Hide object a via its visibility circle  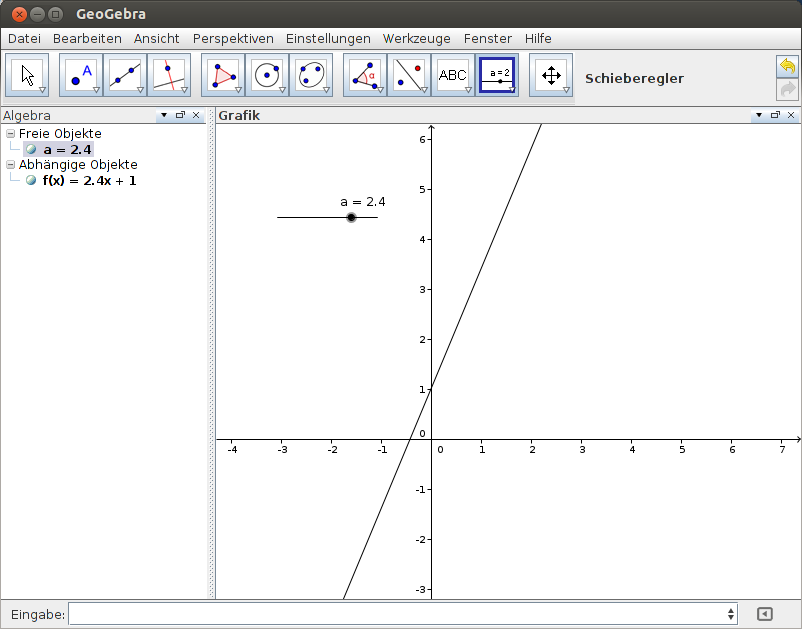click(31, 148)
